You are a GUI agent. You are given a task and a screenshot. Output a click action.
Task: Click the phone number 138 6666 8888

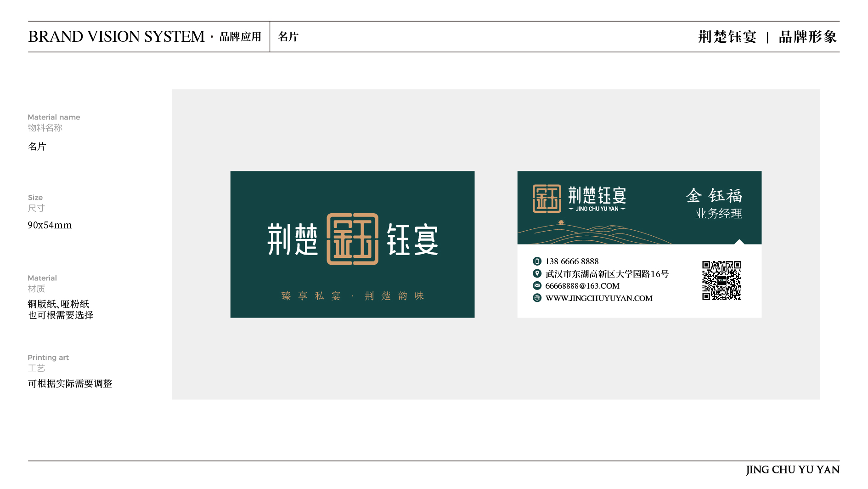[x=572, y=262]
